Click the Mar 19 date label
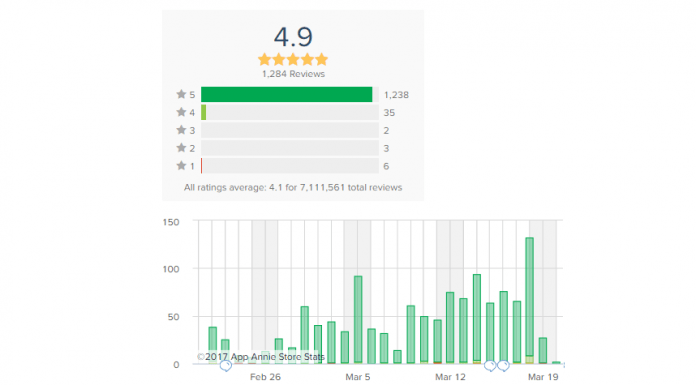This screenshot has width=696, height=385. point(543,377)
